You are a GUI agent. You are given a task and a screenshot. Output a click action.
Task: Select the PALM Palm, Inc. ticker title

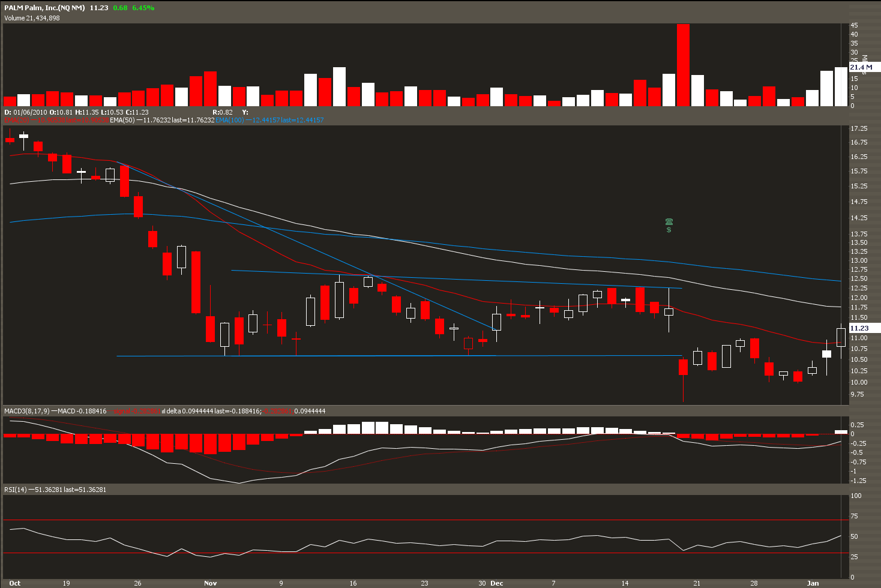point(45,8)
